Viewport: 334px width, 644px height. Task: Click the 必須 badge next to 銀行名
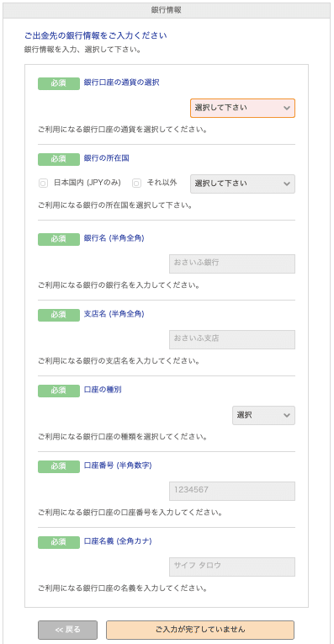[x=59, y=239]
